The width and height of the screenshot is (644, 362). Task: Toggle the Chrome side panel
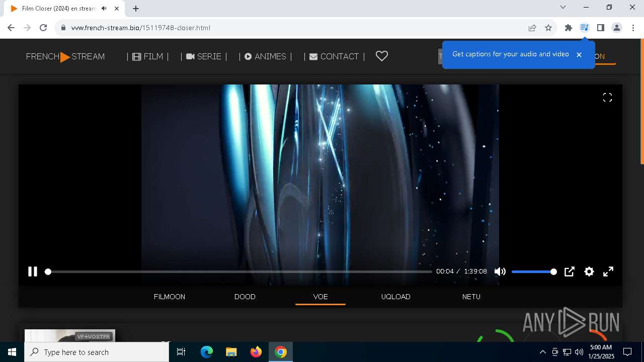600,28
